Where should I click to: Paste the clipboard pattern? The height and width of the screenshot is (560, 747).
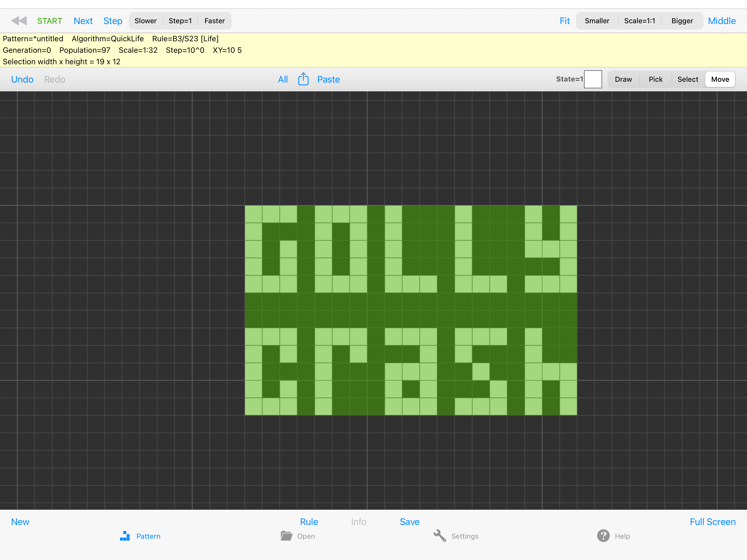pos(329,79)
